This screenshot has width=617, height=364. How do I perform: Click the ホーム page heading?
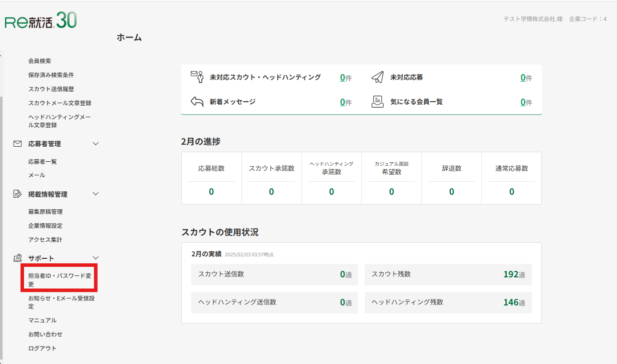click(129, 37)
